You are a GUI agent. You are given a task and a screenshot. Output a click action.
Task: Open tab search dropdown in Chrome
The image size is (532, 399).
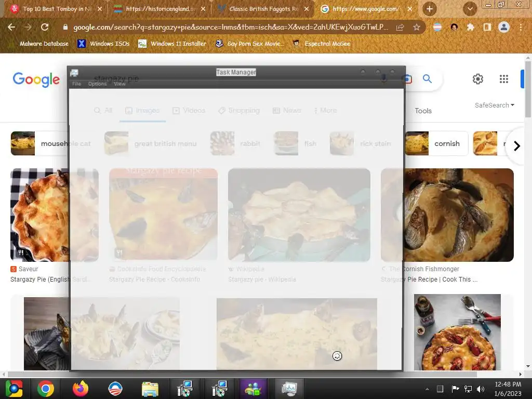[470, 9]
